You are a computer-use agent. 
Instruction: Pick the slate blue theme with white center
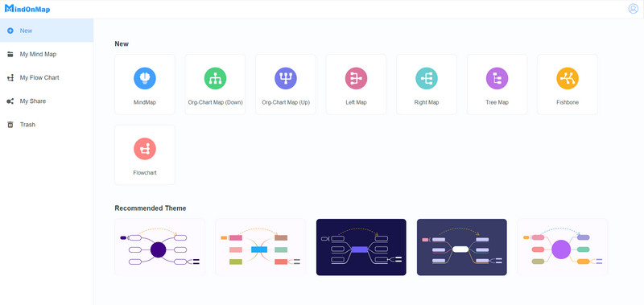click(461, 247)
